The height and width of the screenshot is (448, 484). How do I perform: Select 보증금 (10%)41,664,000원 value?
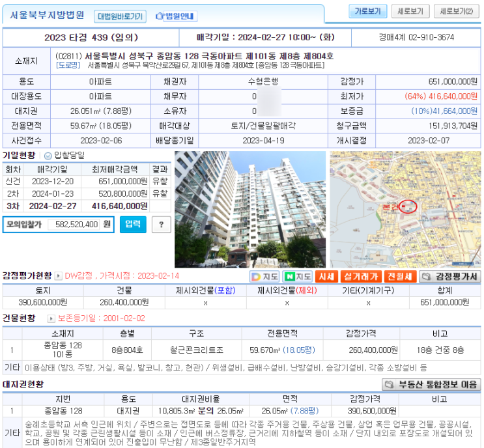[444, 111]
